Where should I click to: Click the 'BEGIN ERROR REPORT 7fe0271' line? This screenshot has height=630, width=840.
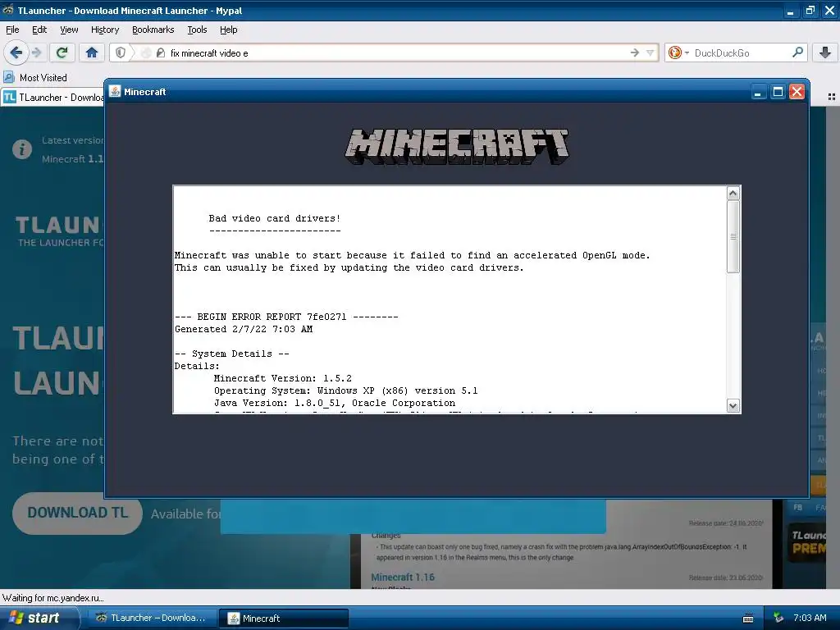(x=286, y=317)
